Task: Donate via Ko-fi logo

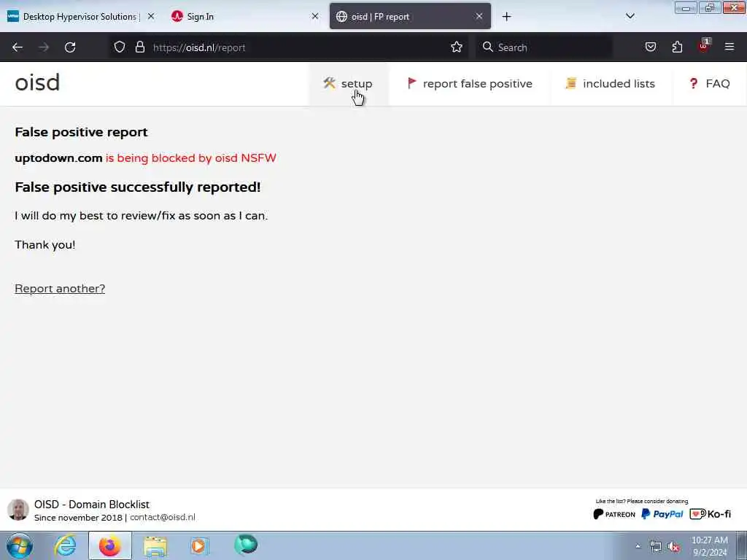Action: click(711, 514)
